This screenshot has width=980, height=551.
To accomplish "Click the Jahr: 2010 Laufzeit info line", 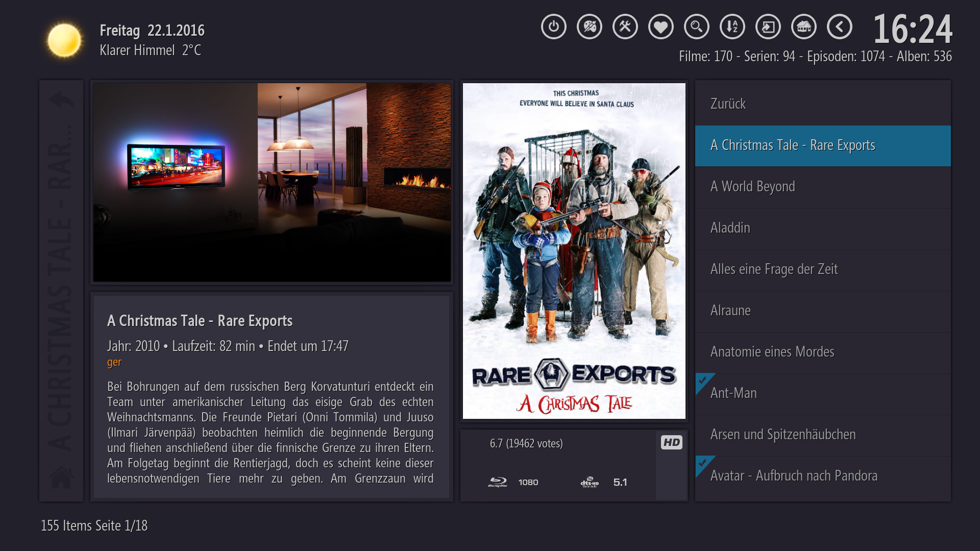I will [228, 346].
